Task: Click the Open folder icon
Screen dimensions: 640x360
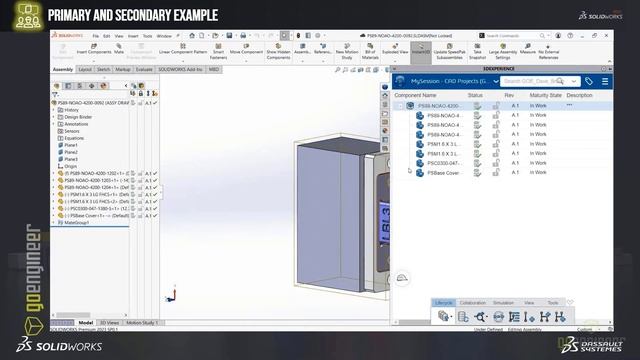Action: tap(215, 36)
